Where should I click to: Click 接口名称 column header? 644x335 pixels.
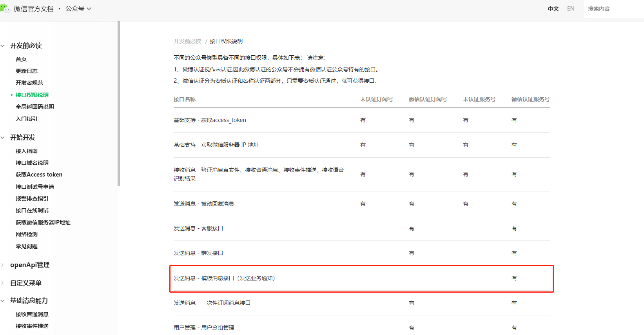point(185,99)
